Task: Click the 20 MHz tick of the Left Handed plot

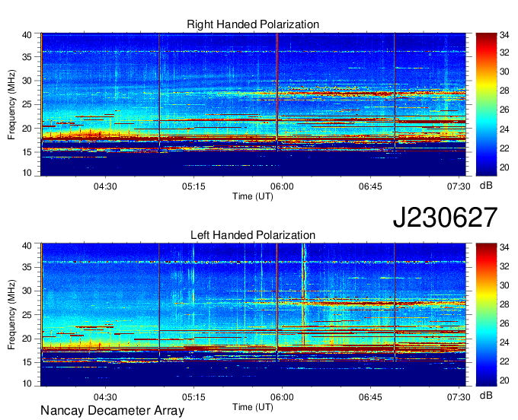Action: pyautogui.click(x=27, y=339)
